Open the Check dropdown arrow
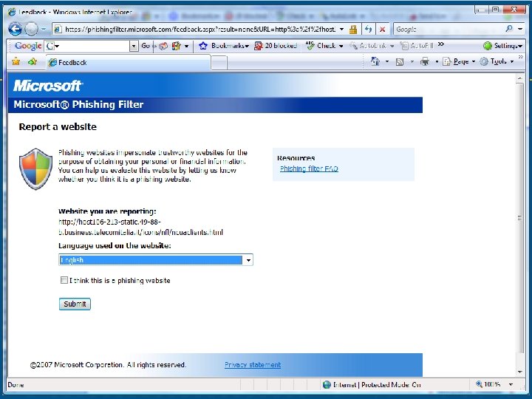 341,46
